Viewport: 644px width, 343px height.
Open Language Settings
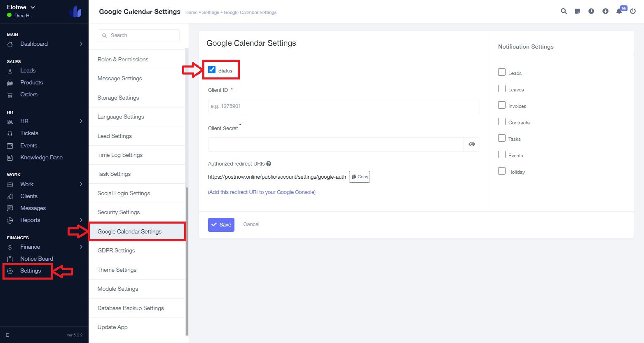click(x=137, y=117)
